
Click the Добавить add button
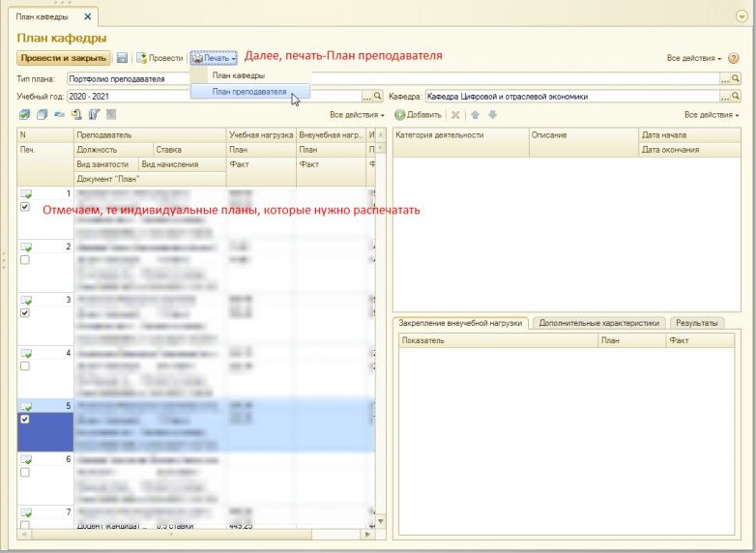pyautogui.click(x=418, y=115)
